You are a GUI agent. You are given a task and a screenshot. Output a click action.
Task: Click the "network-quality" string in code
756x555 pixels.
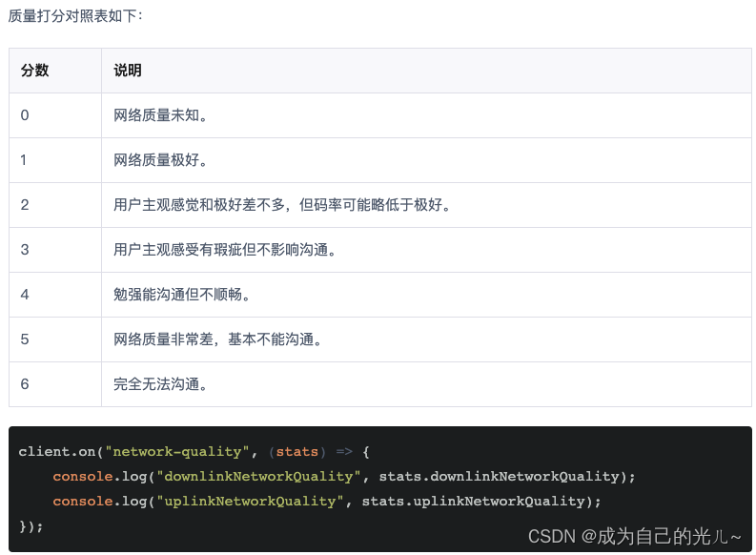(177, 452)
